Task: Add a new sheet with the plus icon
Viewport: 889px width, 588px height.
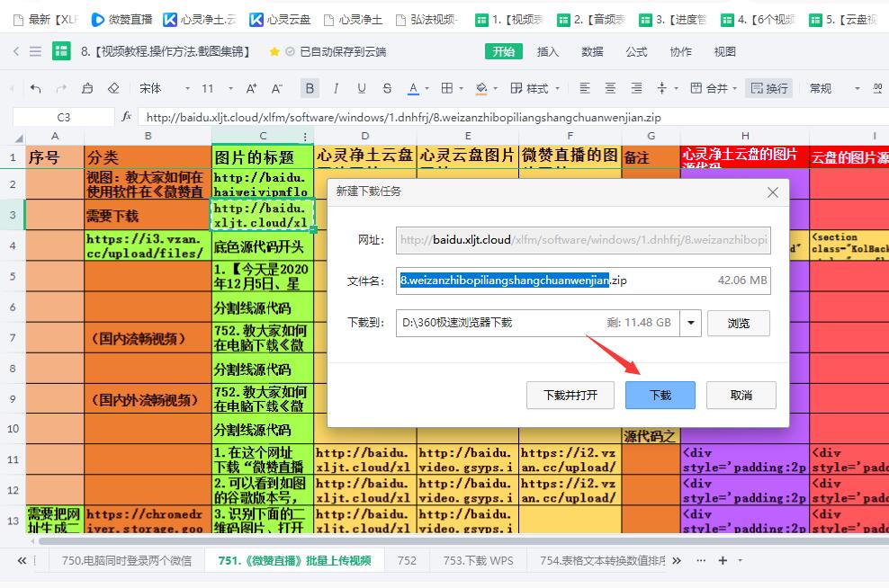Action: (x=723, y=560)
